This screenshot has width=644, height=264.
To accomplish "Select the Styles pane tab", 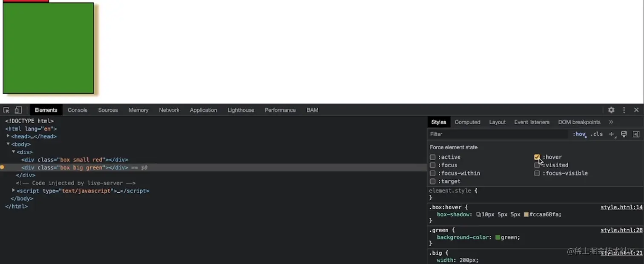I will click(438, 122).
